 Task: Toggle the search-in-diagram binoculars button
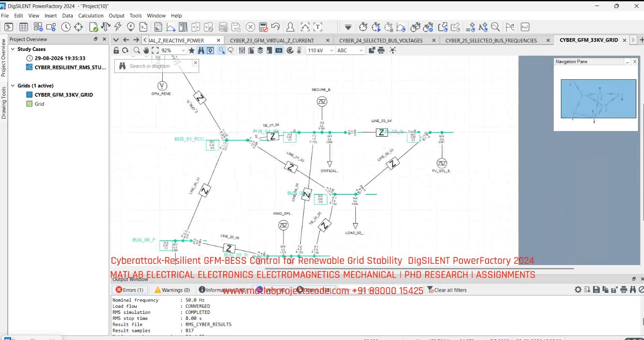click(201, 51)
